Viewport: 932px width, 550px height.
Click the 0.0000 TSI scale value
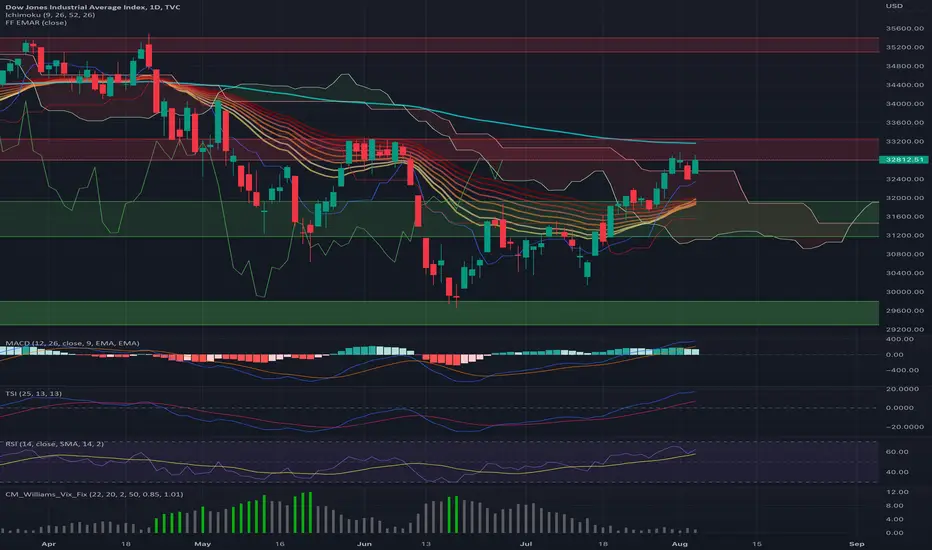click(x=899, y=408)
